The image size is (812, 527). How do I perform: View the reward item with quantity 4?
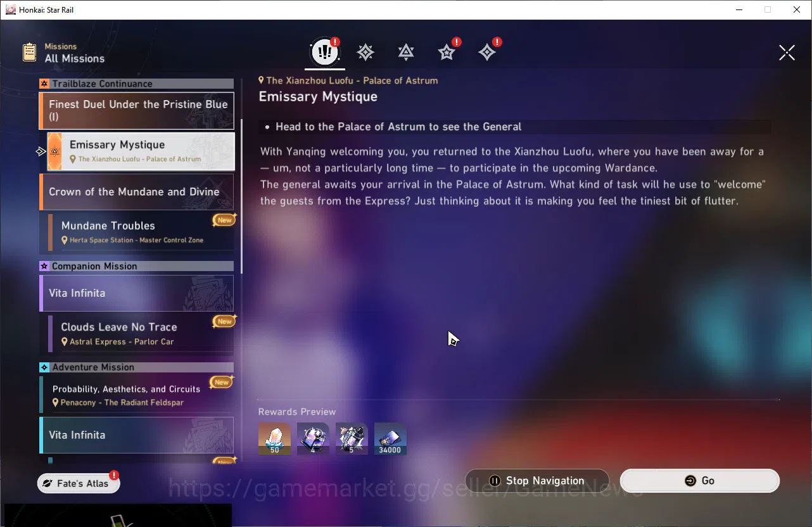pos(313,438)
